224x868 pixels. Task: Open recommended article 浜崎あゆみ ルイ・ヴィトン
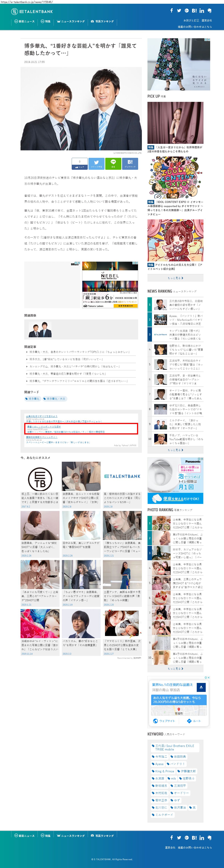[40, 632]
